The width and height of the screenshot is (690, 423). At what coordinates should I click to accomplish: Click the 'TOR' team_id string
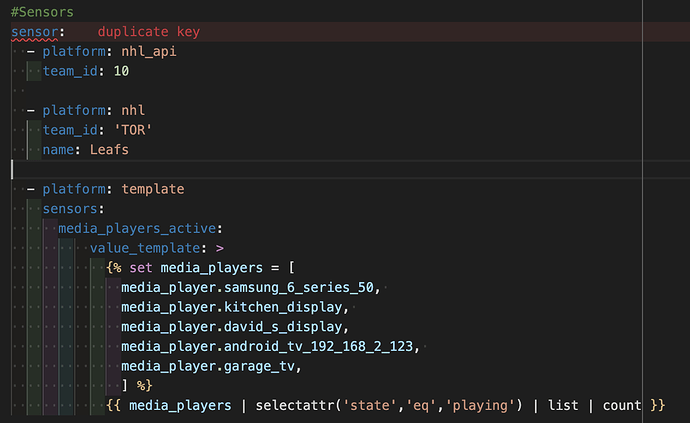133,130
